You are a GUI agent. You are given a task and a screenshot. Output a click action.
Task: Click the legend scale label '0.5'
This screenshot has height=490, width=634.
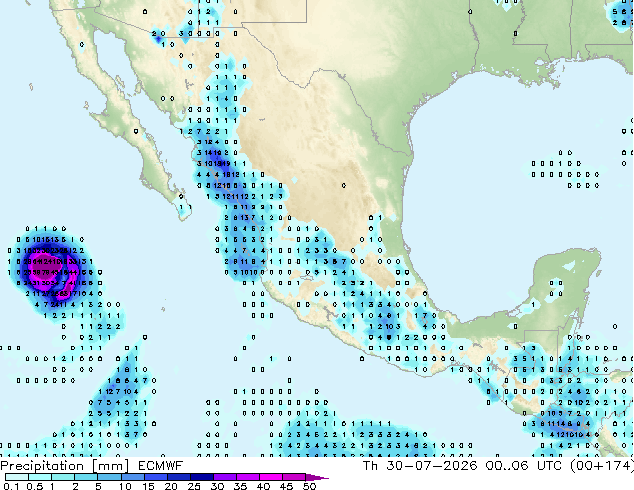click(35, 486)
